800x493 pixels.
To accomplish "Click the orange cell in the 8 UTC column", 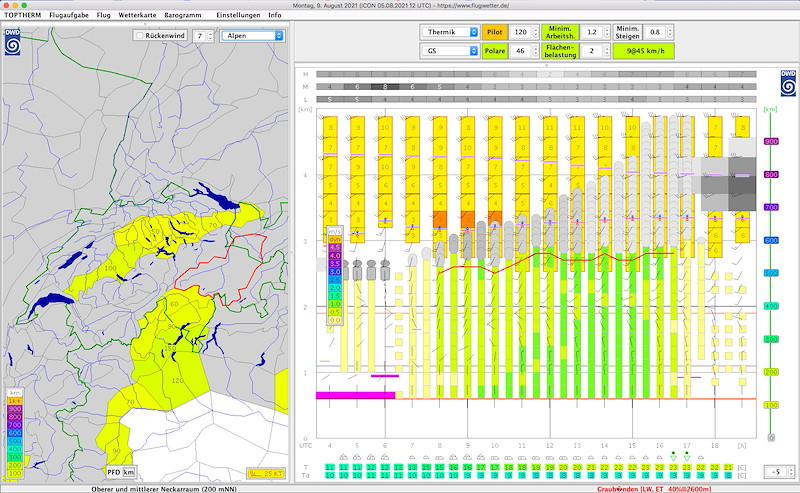I will click(440, 219).
